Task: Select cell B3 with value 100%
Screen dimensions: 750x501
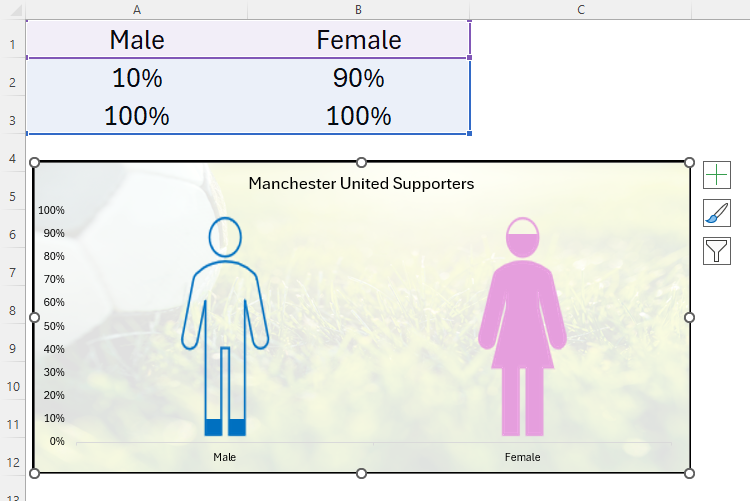Action: pyautogui.click(x=359, y=115)
